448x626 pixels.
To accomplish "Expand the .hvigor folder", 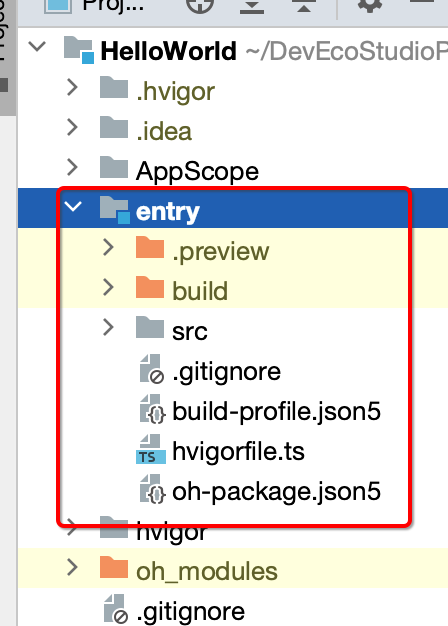I will [72, 87].
